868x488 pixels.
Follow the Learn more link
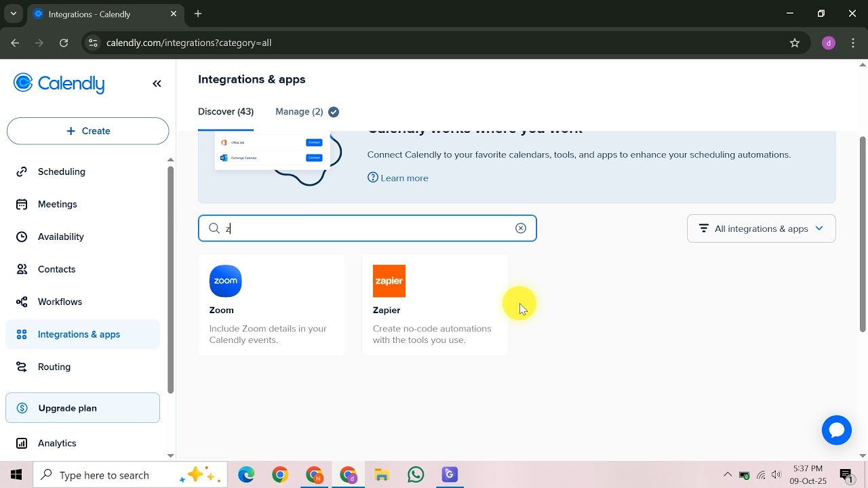[405, 178]
